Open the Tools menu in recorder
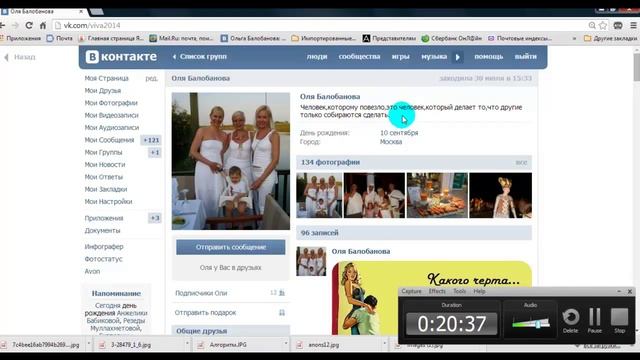This screenshot has width=640, height=360. click(x=459, y=291)
